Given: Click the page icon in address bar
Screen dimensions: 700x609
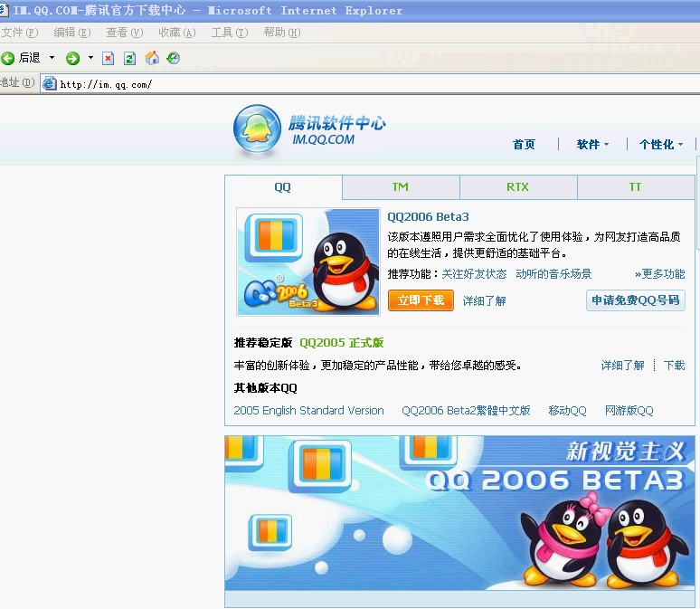Looking at the screenshot, I should tap(49, 83).
